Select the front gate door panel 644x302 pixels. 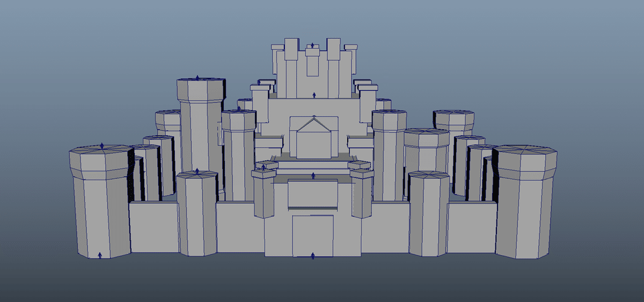coord(313,235)
